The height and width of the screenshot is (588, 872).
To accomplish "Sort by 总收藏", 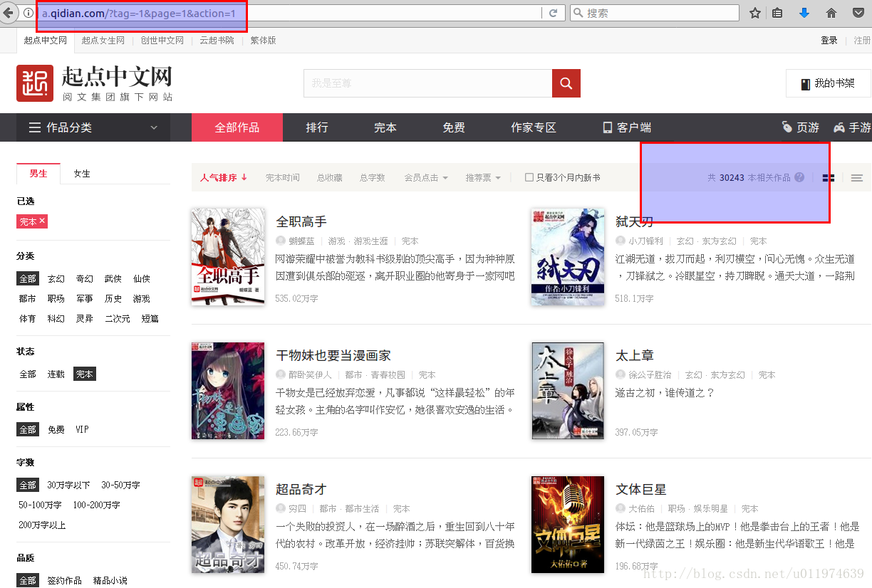I will click(330, 178).
